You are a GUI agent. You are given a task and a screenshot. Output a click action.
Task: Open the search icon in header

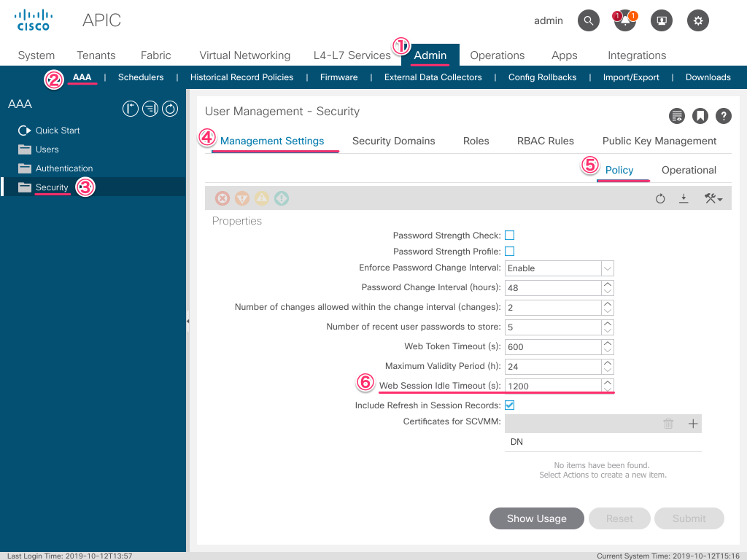pyautogui.click(x=589, y=20)
